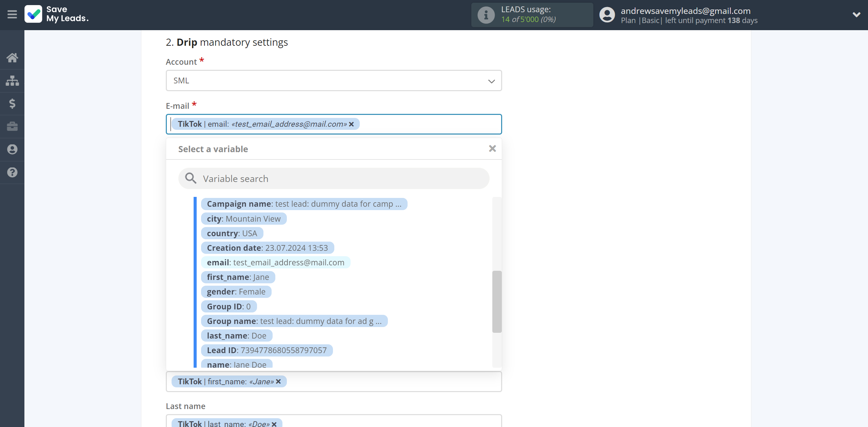
Task: Click andrewsavemyleads@gmail.com account text
Action: click(686, 11)
